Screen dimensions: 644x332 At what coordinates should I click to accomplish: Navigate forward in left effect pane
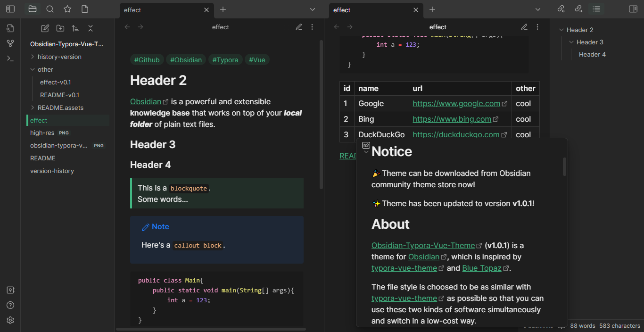click(x=140, y=27)
